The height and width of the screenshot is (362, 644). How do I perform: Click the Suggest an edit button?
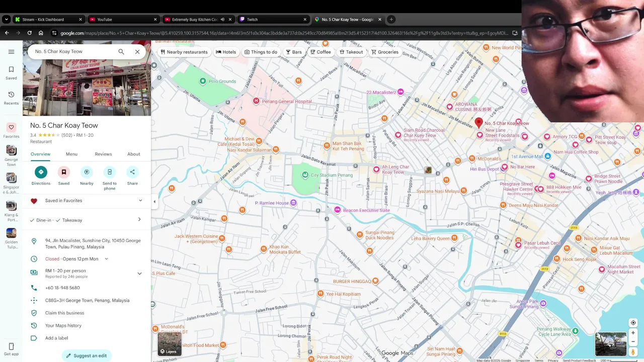click(x=87, y=355)
